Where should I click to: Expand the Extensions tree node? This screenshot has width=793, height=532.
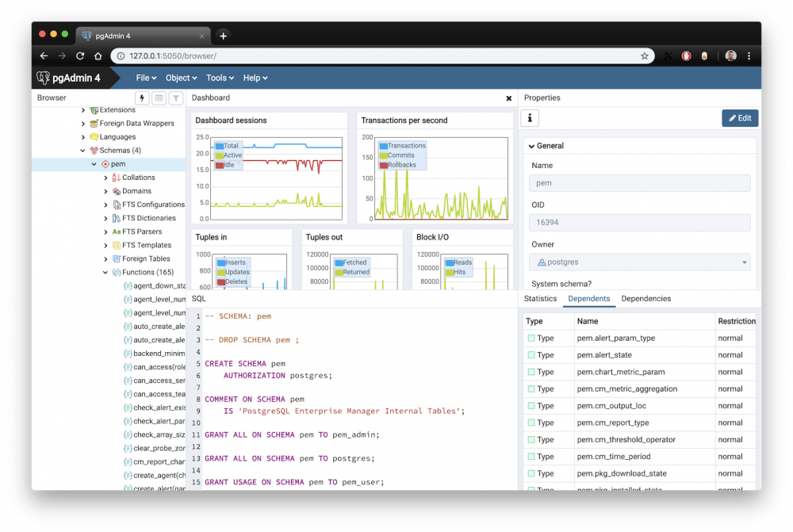pos(83,110)
